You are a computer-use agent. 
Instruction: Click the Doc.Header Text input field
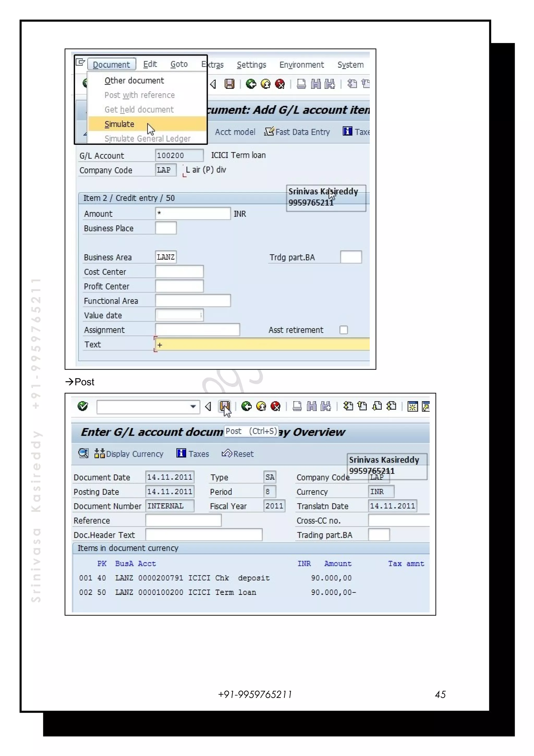pyautogui.click(x=204, y=535)
